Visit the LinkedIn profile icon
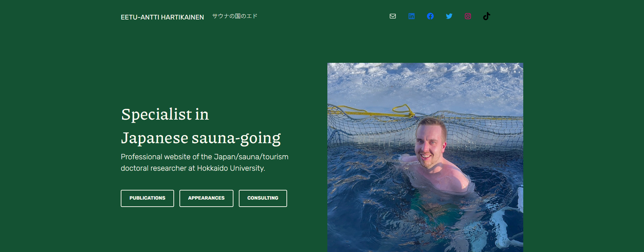 [412, 16]
